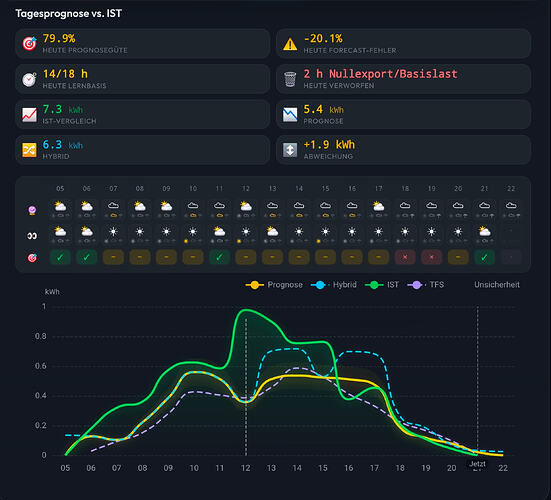
Task: Click the shuffle icon beside Hybrid
Action: 30,150
